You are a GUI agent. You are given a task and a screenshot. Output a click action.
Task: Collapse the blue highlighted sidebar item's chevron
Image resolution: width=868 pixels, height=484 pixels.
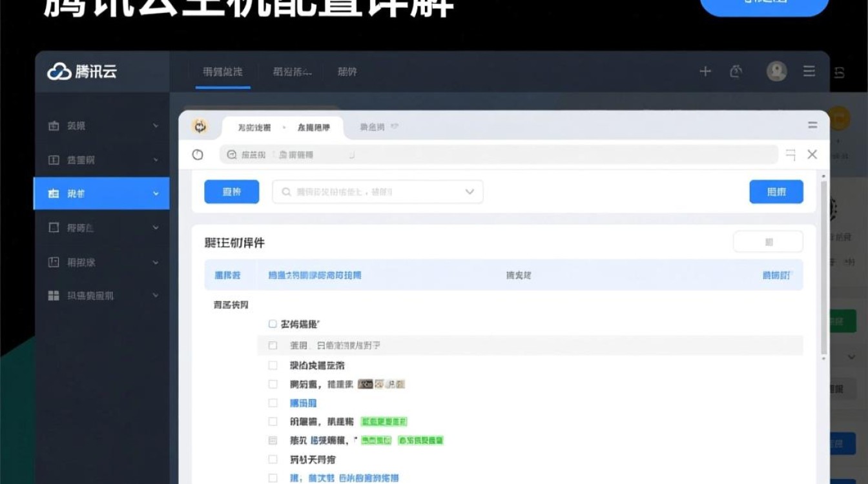click(156, 194)
